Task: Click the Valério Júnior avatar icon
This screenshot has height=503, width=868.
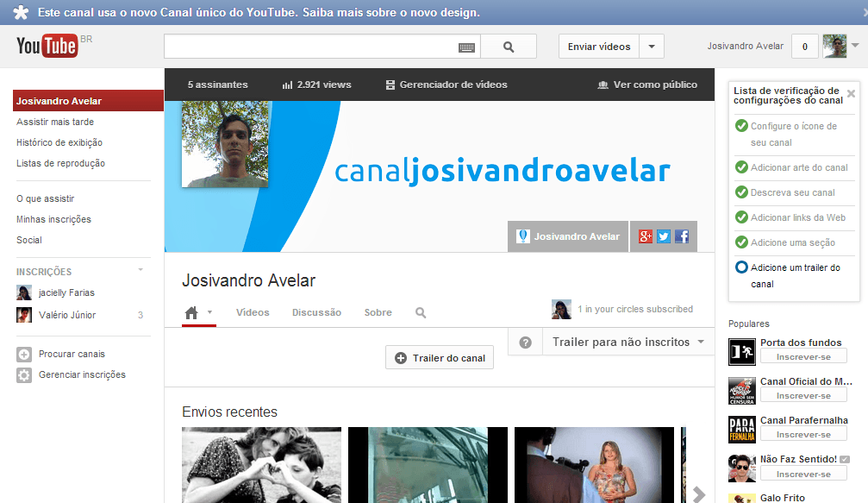Action: click(24, 315)
